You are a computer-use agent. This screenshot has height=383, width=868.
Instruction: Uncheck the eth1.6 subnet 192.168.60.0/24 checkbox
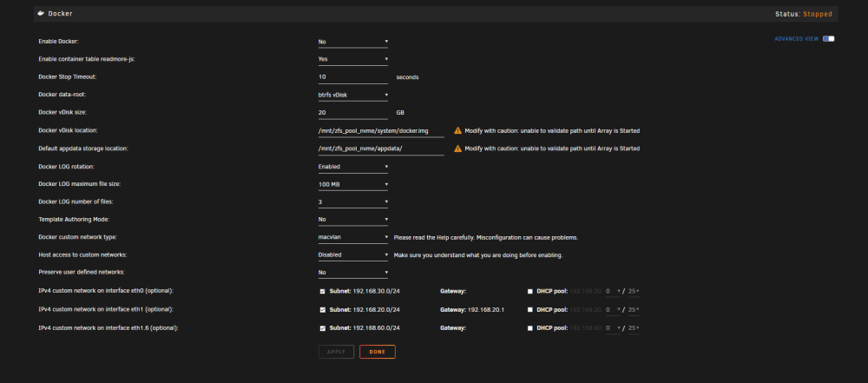[x=323, y=328]
